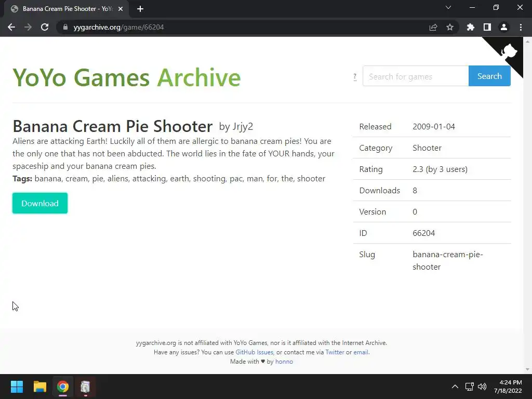
Task: Click the author name Jrjy2
Action: click(x=242, y=127)
